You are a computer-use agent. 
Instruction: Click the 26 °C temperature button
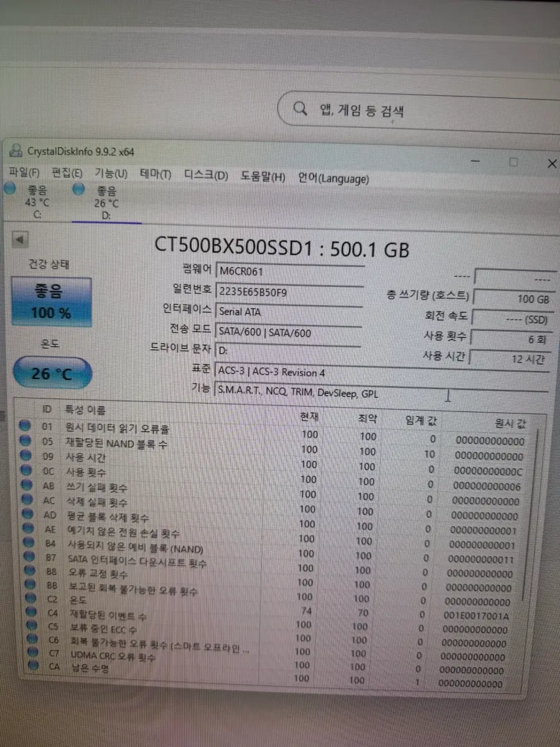[x=52, y=374]
